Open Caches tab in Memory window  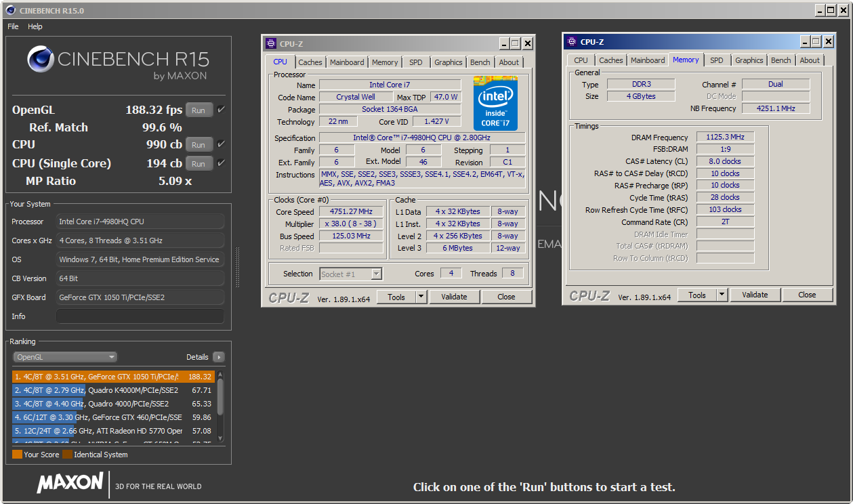[611, 60]
